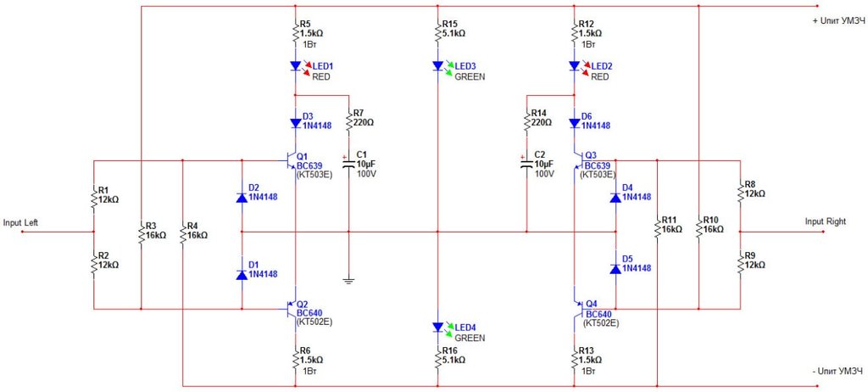The image size is (868, 392).
Task: Select resistor R16 5.1kΩ symbol
Action: (x=437, y=359)
